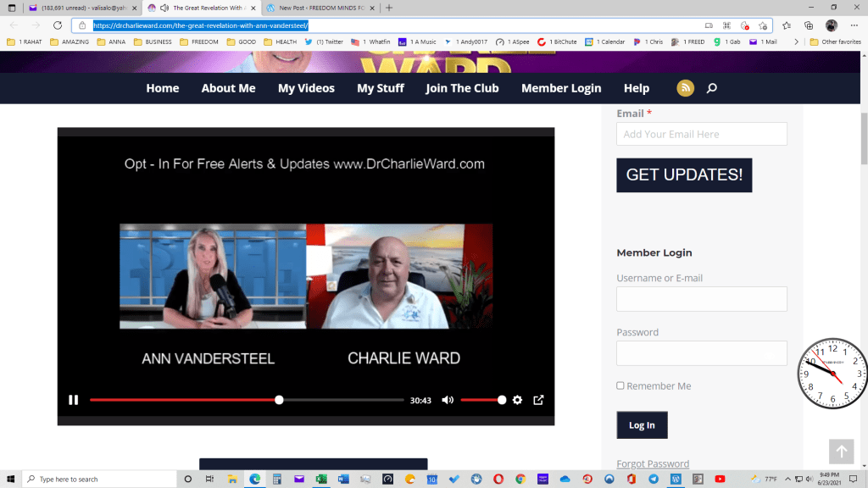Click the RSS feed icon
The width and height of the screenshot is (868, 488).
coord(685,88)
